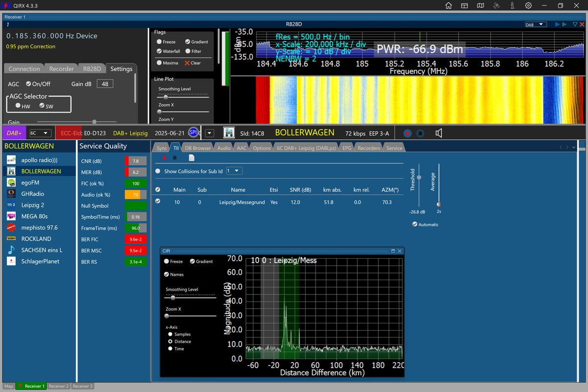Open the Recorders tab

point(368,148)
